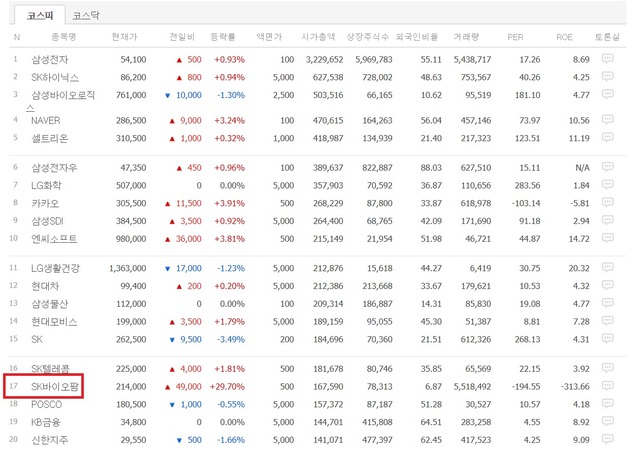The image size is (640, 451).
Task: Click the 시가총액 column header
Action: click(318, 37)
